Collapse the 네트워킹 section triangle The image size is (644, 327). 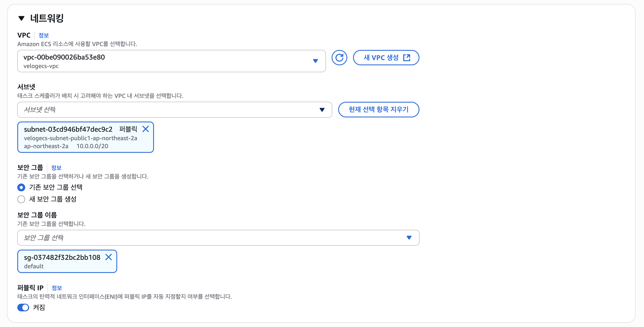click(x=21, y=18)
